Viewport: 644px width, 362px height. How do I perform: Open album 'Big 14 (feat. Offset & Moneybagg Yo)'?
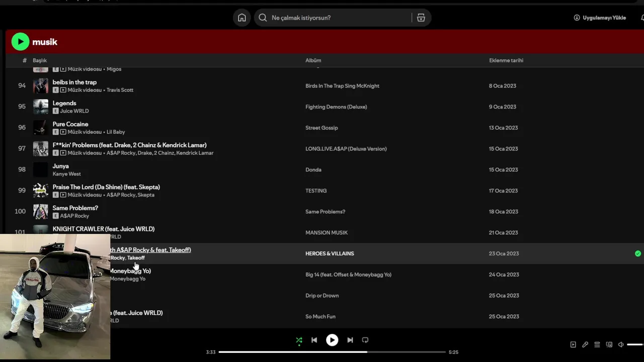(348, 275)
